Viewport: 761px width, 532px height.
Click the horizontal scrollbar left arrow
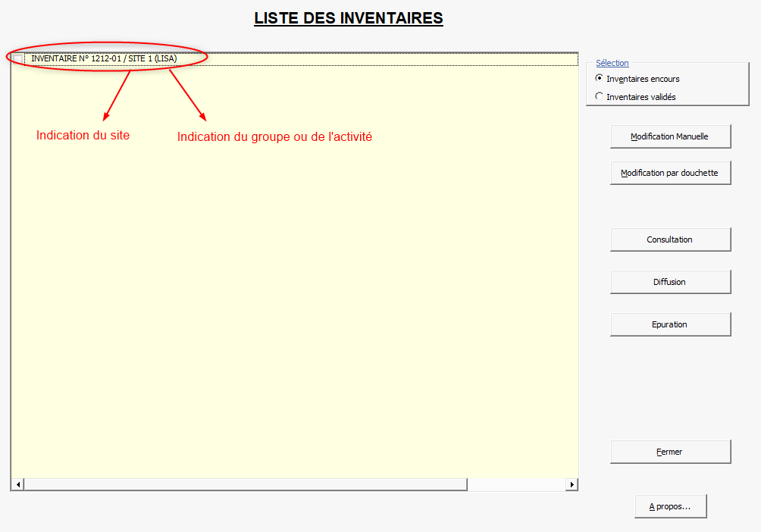point(18,484)
